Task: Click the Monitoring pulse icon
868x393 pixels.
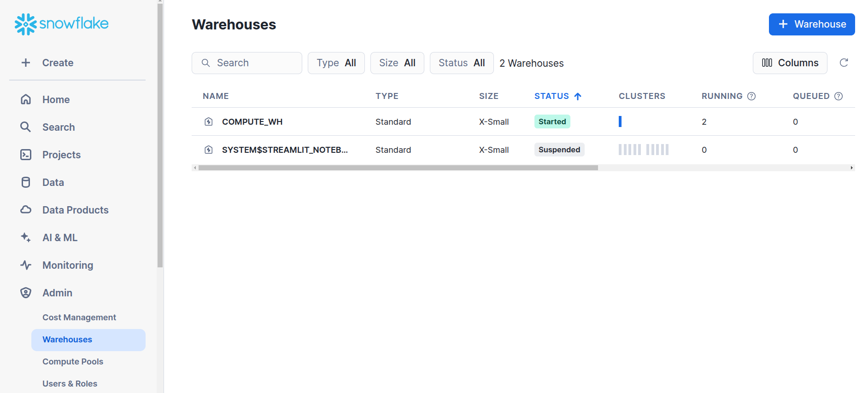Action: click(x=26, y=265)
